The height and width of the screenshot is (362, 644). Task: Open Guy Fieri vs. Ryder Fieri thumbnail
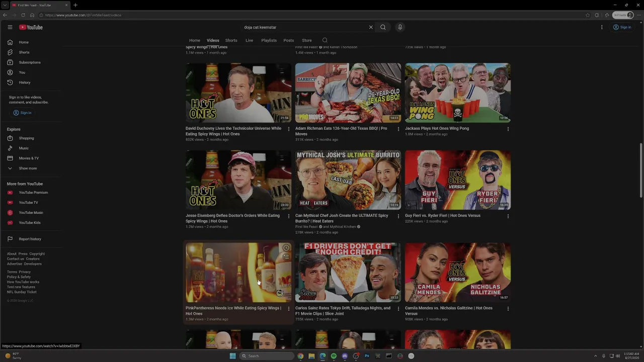tap(458, 179)
